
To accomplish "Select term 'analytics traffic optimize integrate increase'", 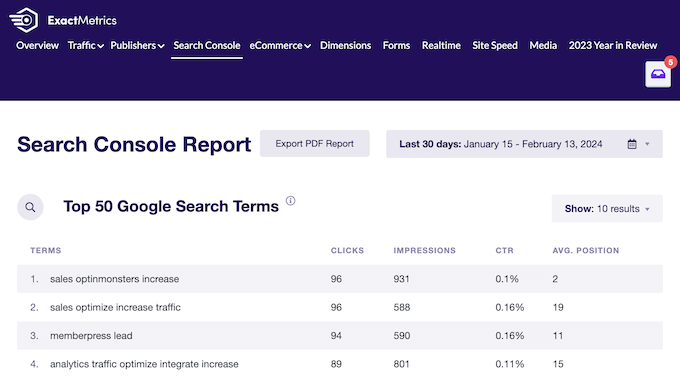I will 144,364.
